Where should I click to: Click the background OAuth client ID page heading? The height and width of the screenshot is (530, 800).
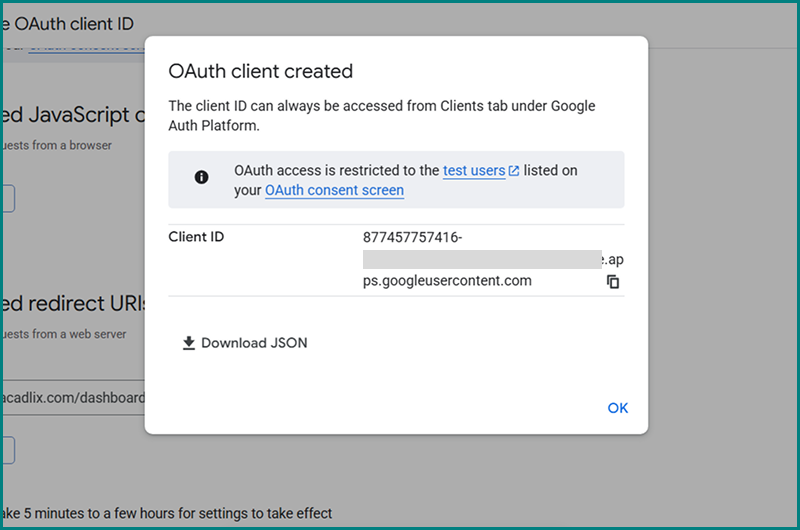click(x=68, y=23)
